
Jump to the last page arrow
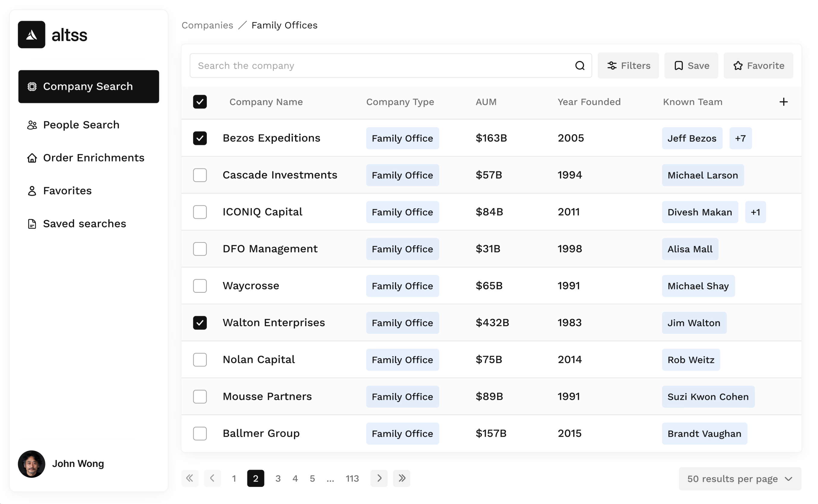[x=402, y=478]
